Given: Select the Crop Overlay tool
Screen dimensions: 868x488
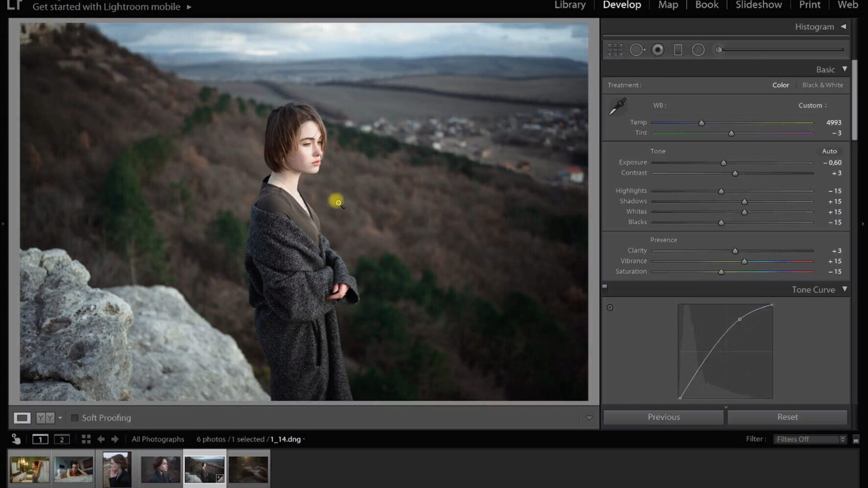Looking at the screenshot, I should [x=615, y=50].
